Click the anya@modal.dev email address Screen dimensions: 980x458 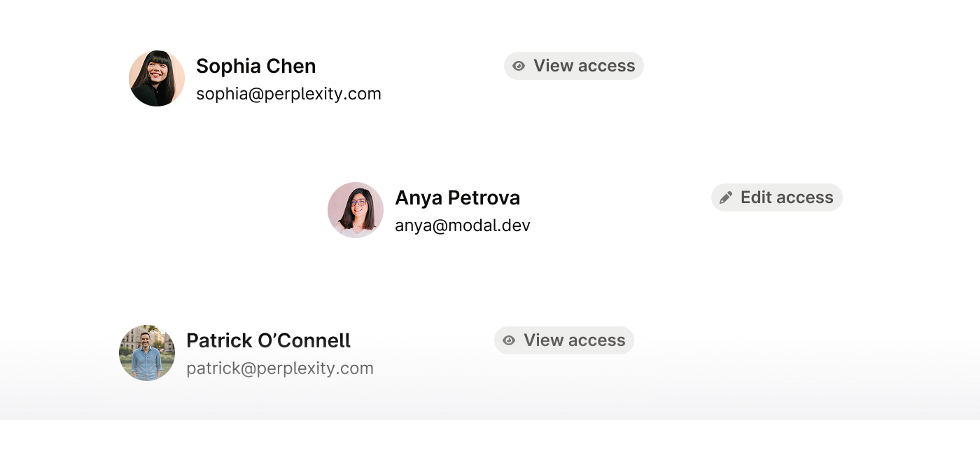coord(463,225)
